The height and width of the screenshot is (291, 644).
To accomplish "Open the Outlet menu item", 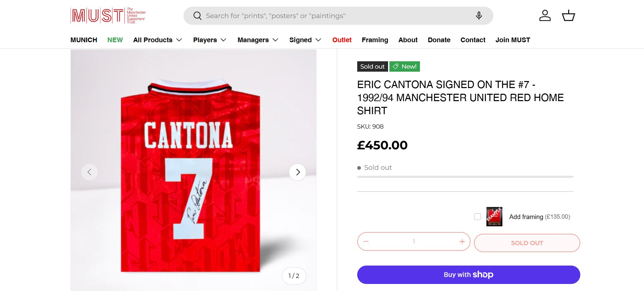I will point(342,40).
